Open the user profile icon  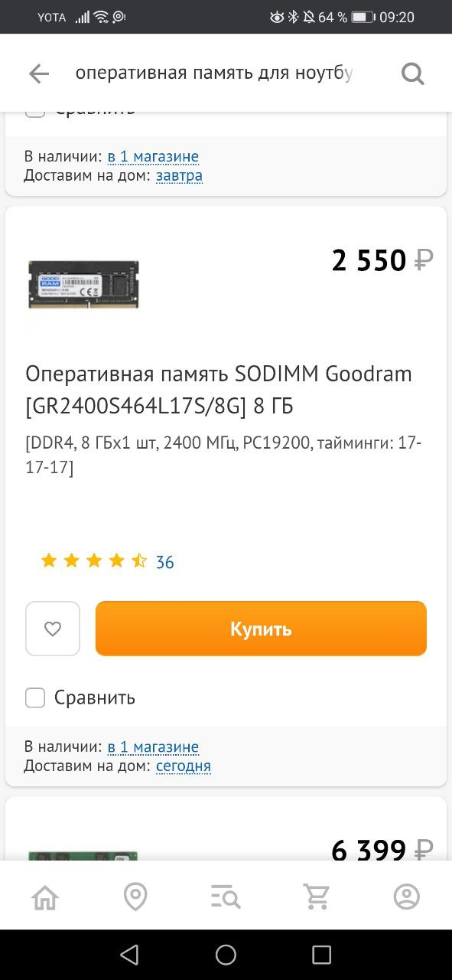[407, 897]
